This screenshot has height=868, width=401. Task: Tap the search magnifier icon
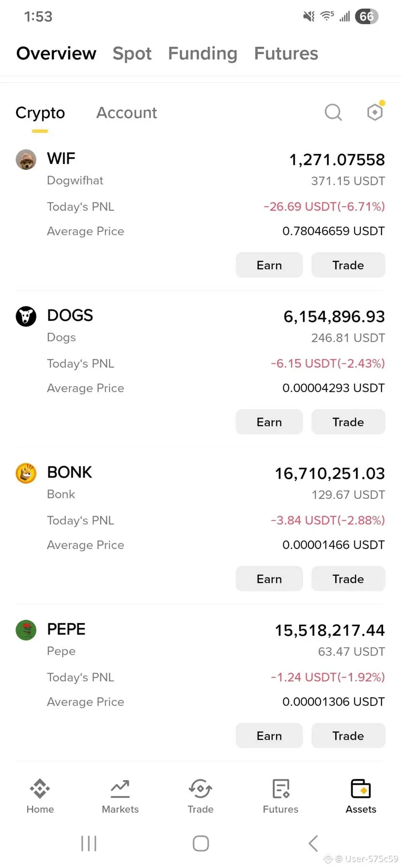coord(333,112)
